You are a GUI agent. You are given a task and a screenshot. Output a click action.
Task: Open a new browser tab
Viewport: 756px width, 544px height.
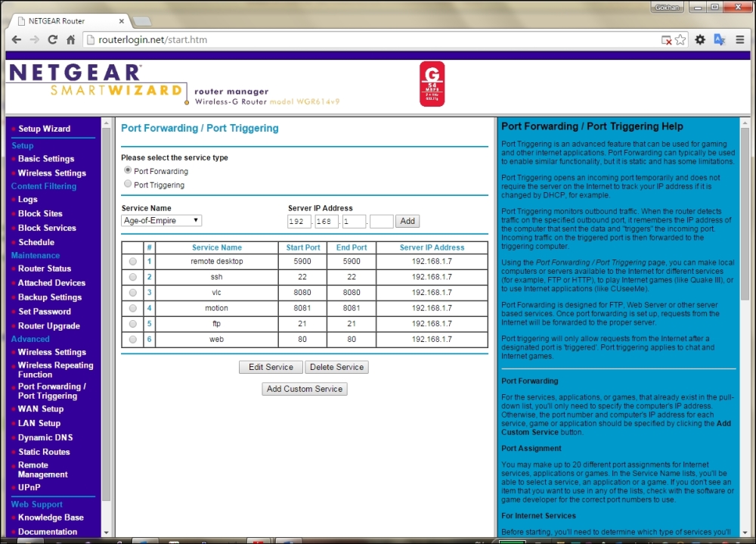[x=142, y=21]
